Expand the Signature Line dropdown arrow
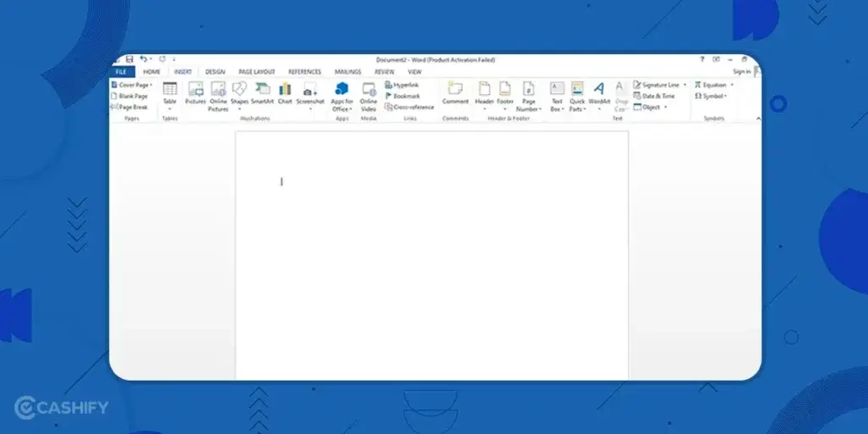This screenshot has height=434, width=868. 685,86
